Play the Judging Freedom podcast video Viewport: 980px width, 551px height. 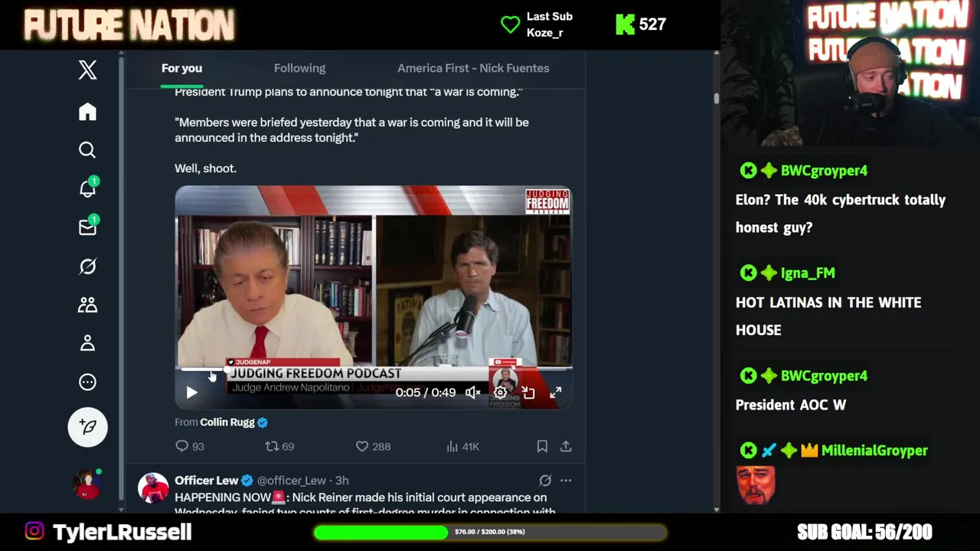pos(191,393)
